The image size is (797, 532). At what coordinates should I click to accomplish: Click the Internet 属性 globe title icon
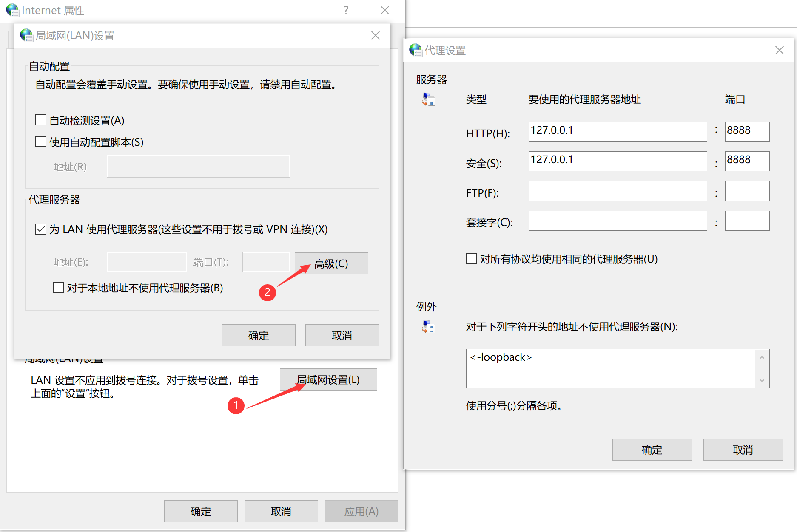pyautogui.click(x=12, y=10)
